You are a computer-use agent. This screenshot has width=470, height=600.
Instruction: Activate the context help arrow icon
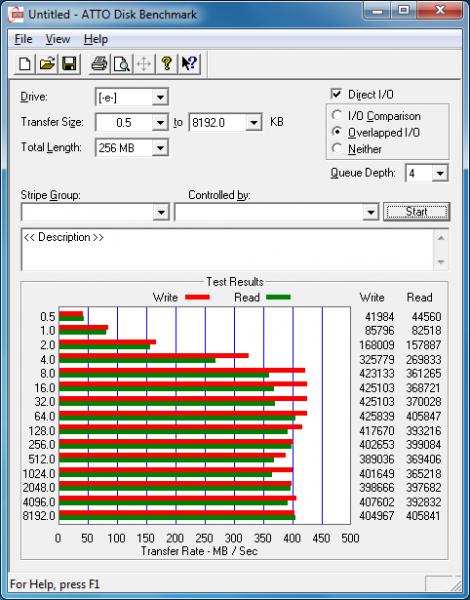click(x=189, y=64)
